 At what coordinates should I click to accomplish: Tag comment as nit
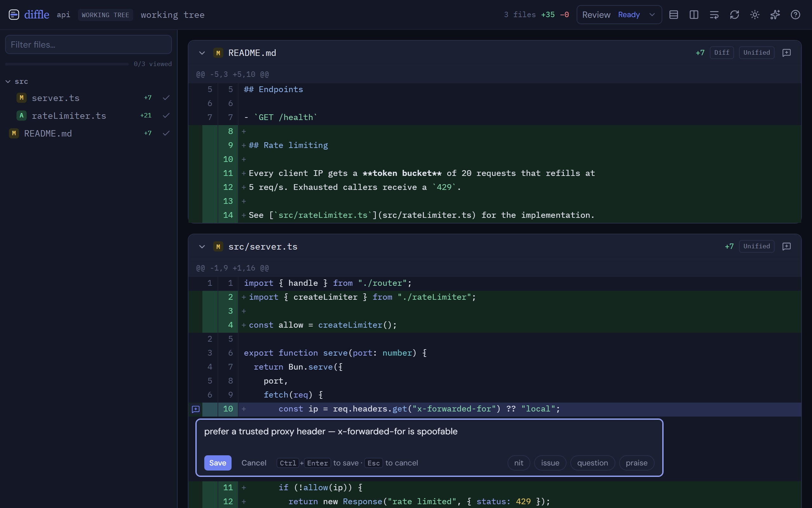click(x=518, y=463)
